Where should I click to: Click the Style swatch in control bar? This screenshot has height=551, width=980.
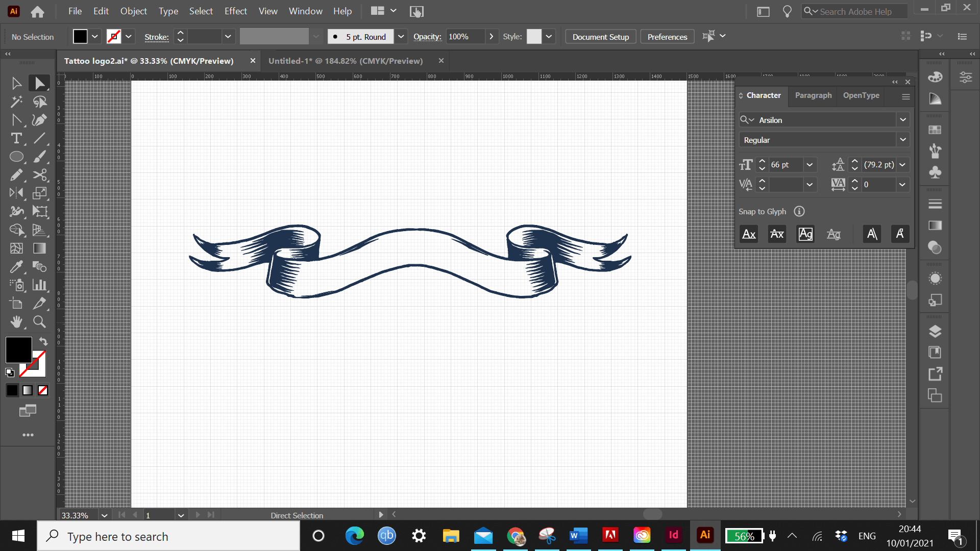pos(534,37)
